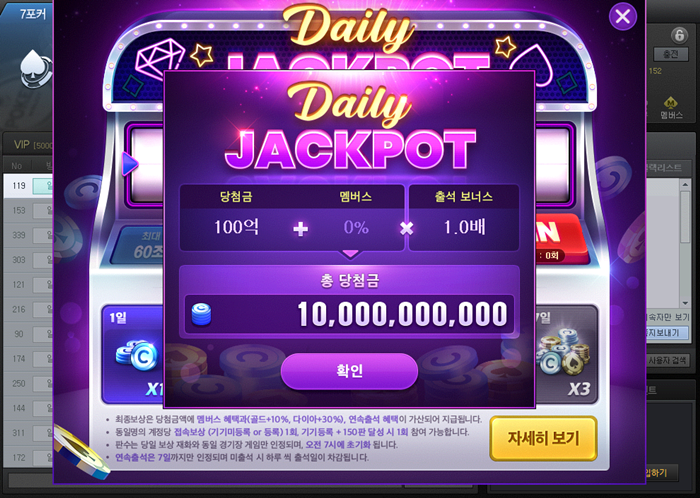Click the neon diamond sign icon
This screenshot has height=498, width=700.
[x=160, y=59]
